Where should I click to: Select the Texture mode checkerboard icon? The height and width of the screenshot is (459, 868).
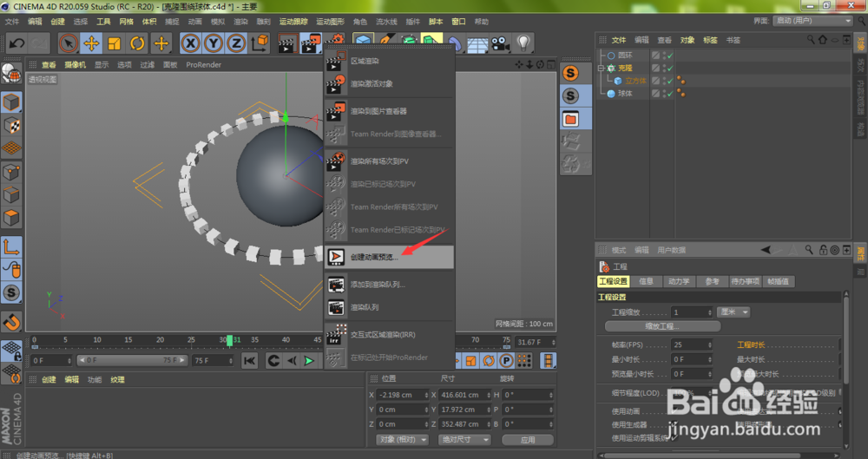[11, 125]
